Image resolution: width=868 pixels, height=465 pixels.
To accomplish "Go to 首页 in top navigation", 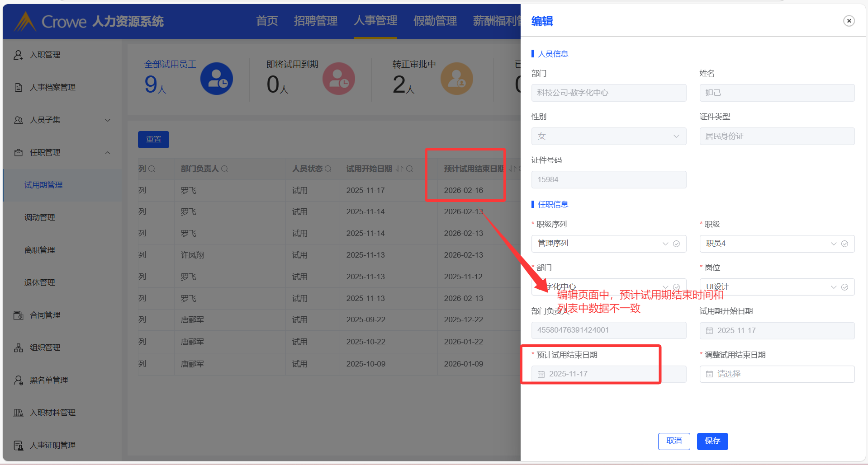I will [x=267, y=21].
